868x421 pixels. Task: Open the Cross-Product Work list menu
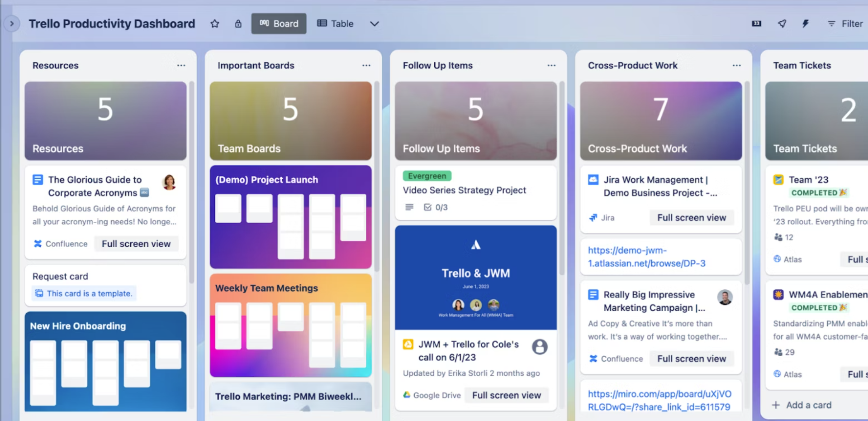coord(736,65)
